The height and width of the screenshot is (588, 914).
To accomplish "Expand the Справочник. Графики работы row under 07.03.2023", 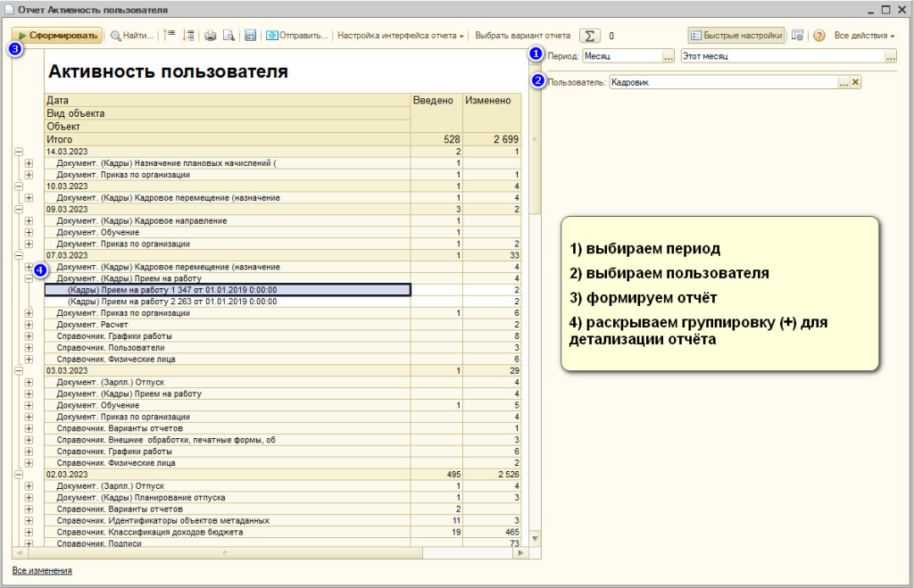I will [x=29, y=336].
